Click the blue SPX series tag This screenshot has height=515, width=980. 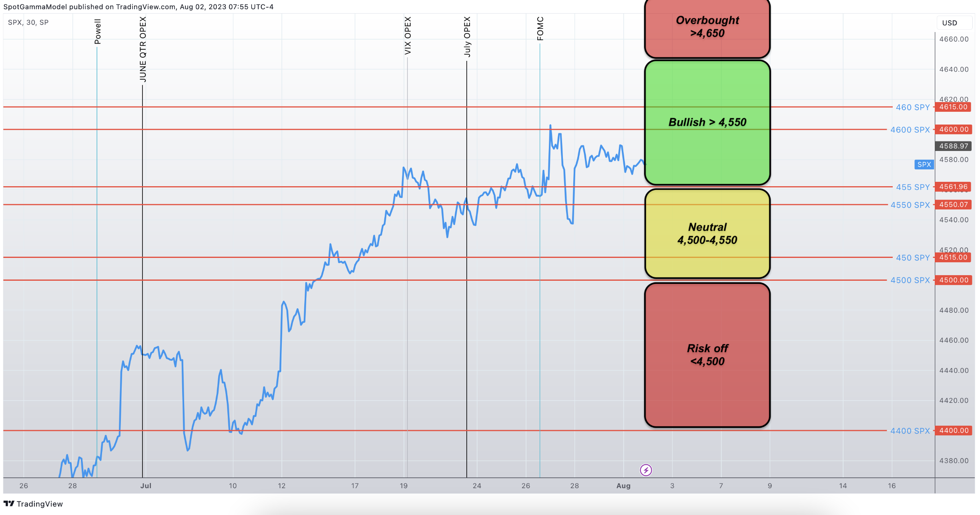924,164
